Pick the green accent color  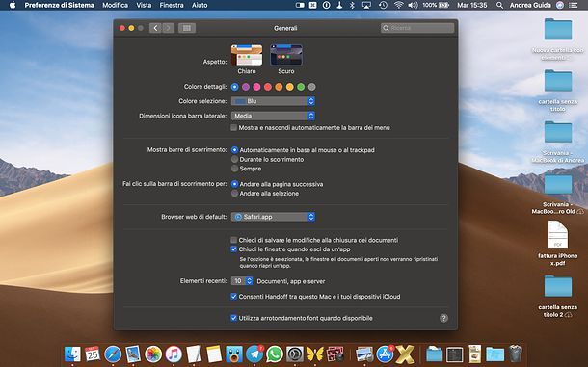click(301, 87)
